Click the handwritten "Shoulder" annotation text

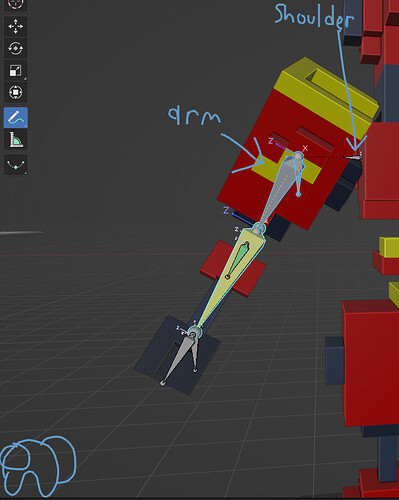314,17
